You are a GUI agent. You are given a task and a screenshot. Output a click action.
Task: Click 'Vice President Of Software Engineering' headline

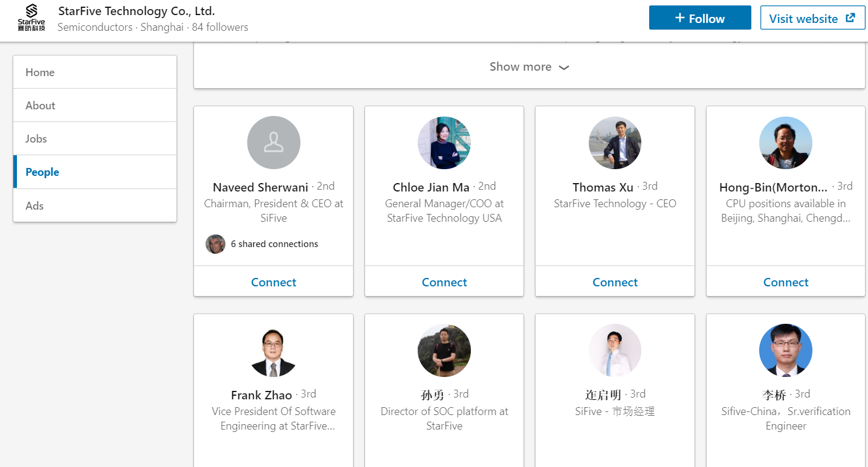tap(274, 419)
